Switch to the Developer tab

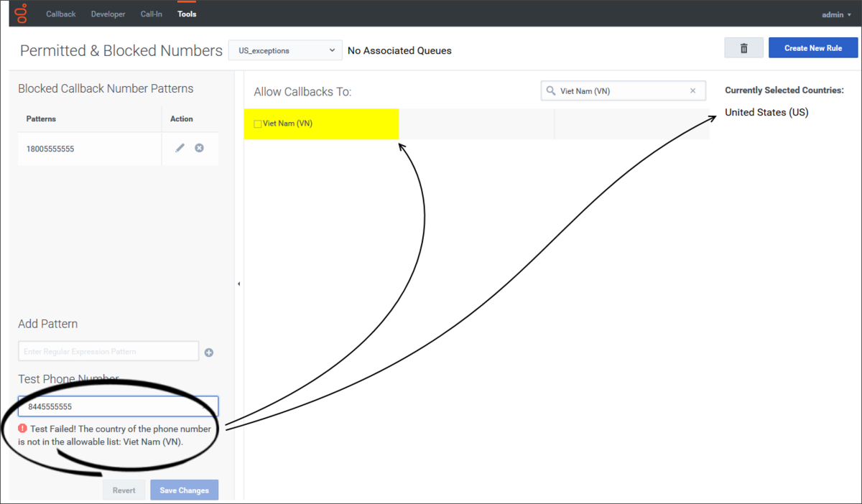coord(108,14)
